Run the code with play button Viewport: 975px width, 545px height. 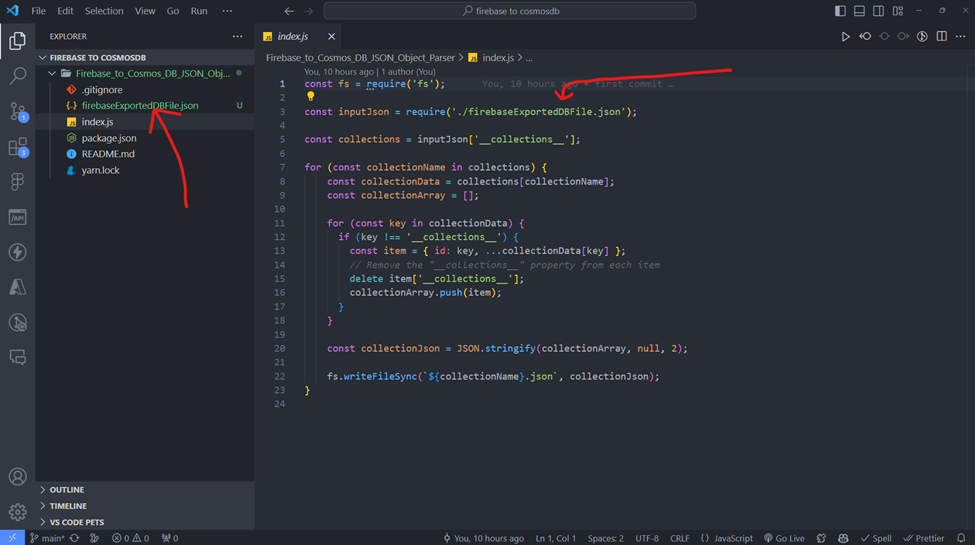point(846,37)
